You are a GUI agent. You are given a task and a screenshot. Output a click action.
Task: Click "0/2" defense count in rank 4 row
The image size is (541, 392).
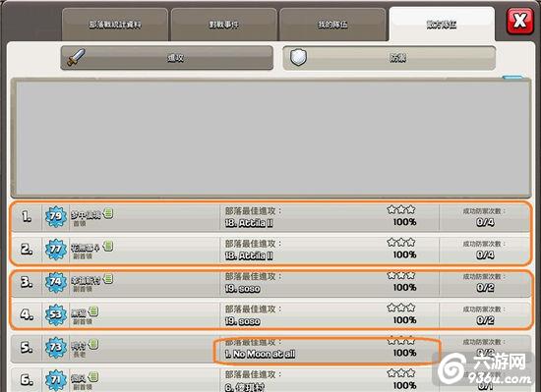[x=485, y=320]
